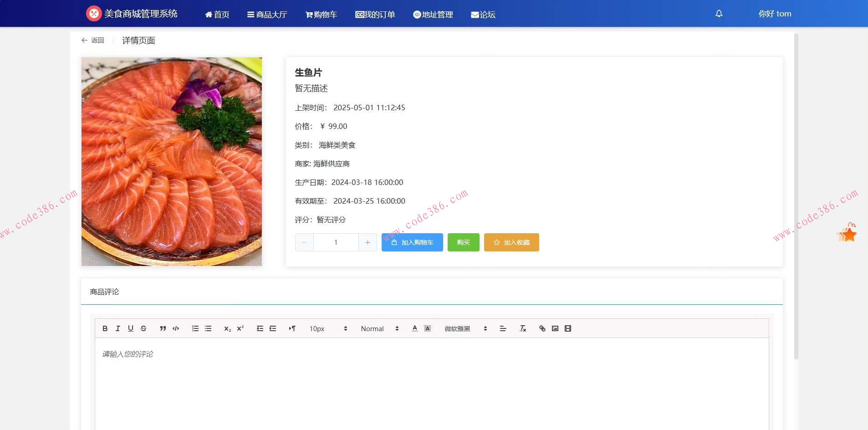Clear formatting with the remove-format icon
868x430 pixels.
click(x=522, y=328)
